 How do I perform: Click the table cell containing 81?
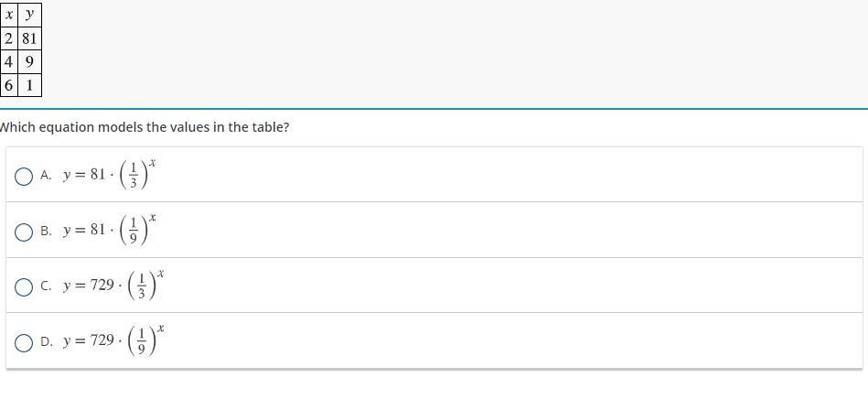(x=29, y=38)
